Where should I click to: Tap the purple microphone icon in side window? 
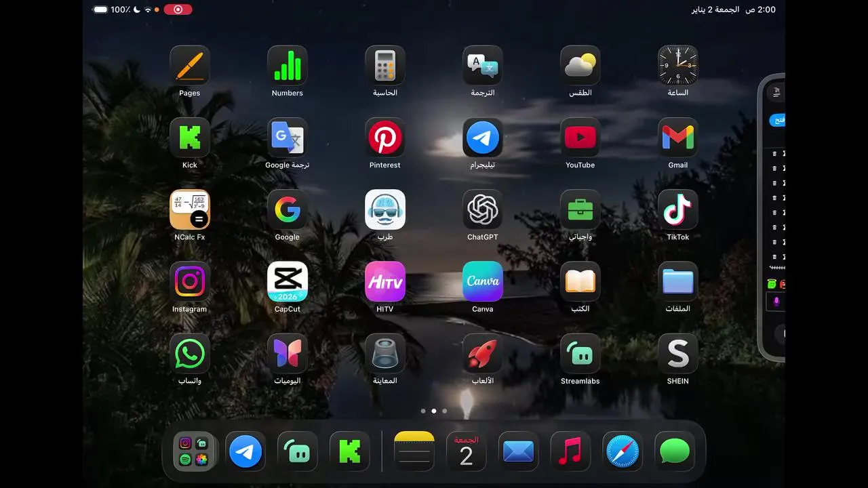776,302
